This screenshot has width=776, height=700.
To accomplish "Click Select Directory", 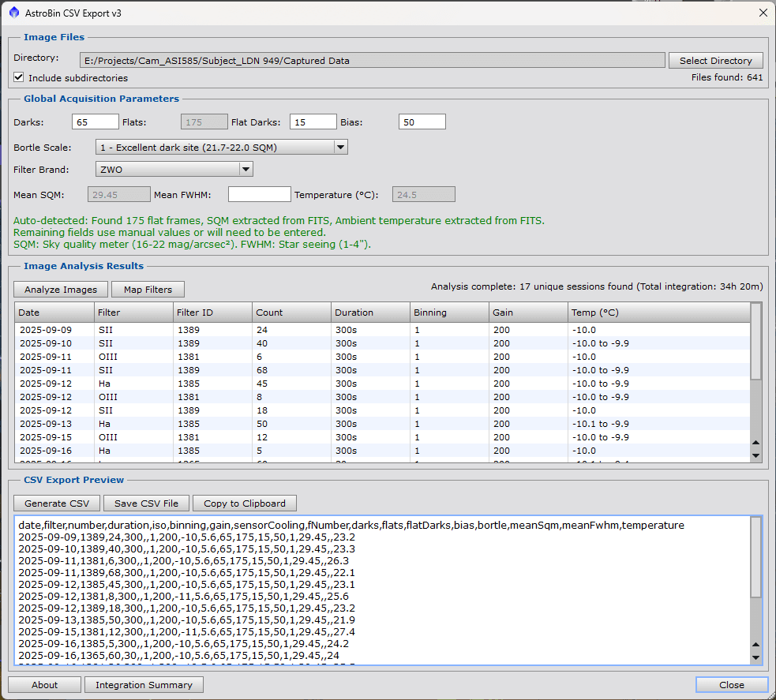I will coord(715,60).
